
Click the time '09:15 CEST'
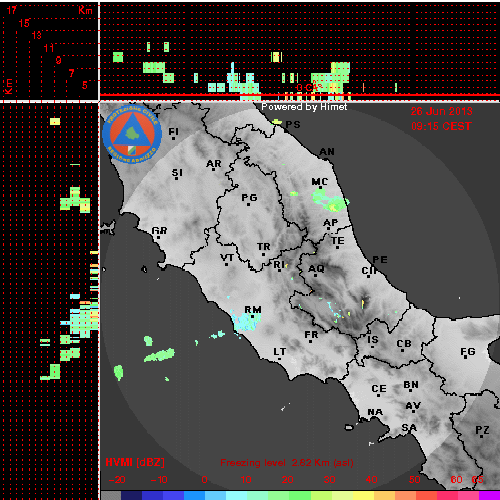pyautogui.click(x=441, y=126)
